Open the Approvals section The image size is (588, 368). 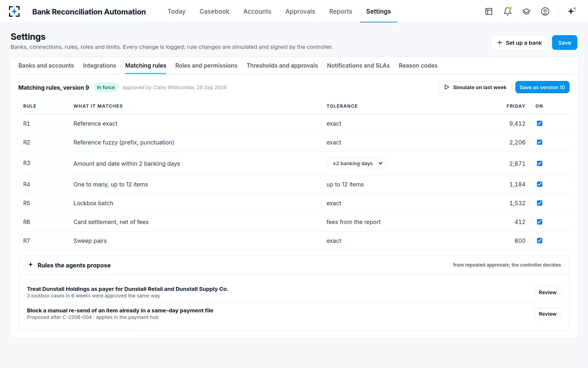300,11
